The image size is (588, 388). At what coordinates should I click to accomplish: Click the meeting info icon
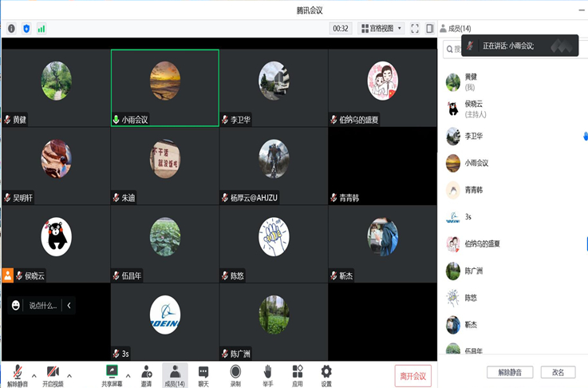[11, 29]
